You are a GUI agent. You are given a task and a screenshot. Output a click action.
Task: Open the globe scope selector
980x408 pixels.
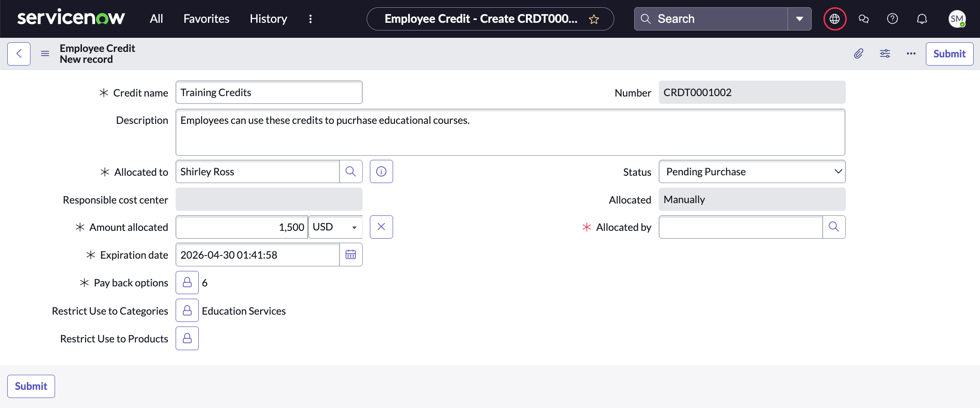pyautogui.click(x=834, y=19)
